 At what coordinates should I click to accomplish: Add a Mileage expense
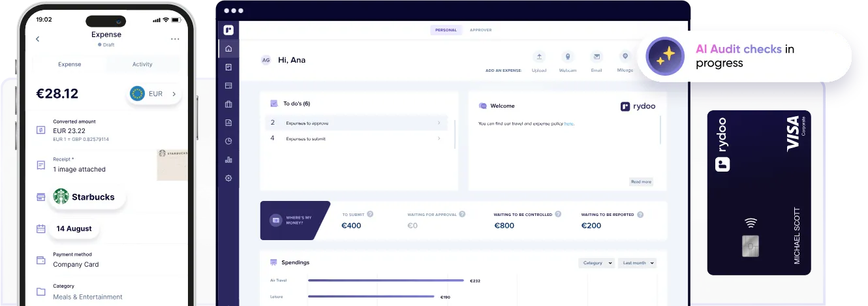coord(625,57)
